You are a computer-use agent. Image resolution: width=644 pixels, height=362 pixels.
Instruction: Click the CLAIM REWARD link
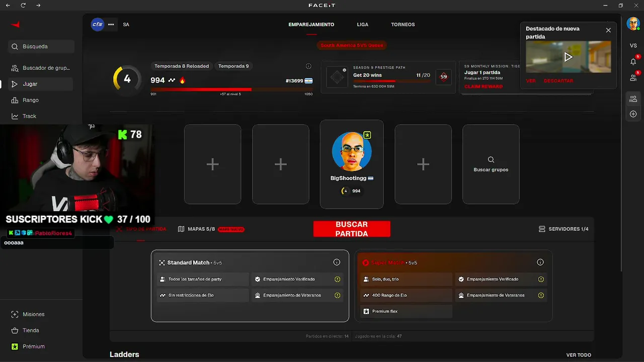tap(484, 86)
